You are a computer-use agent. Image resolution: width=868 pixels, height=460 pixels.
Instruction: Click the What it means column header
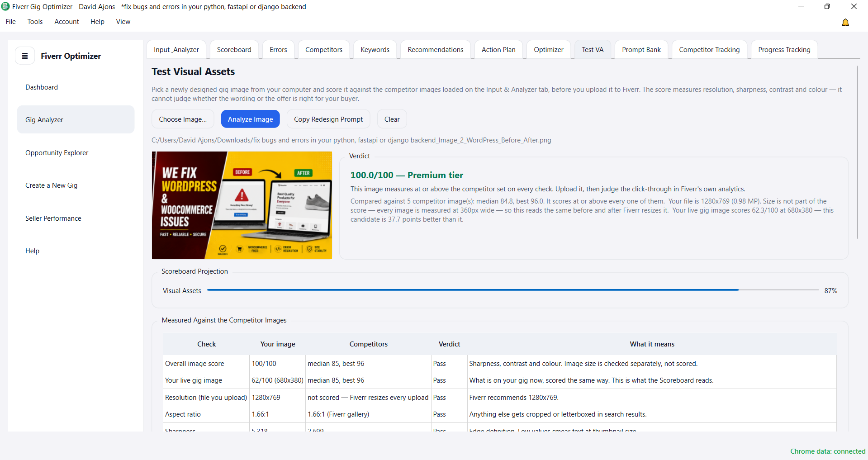coord(652,344)
